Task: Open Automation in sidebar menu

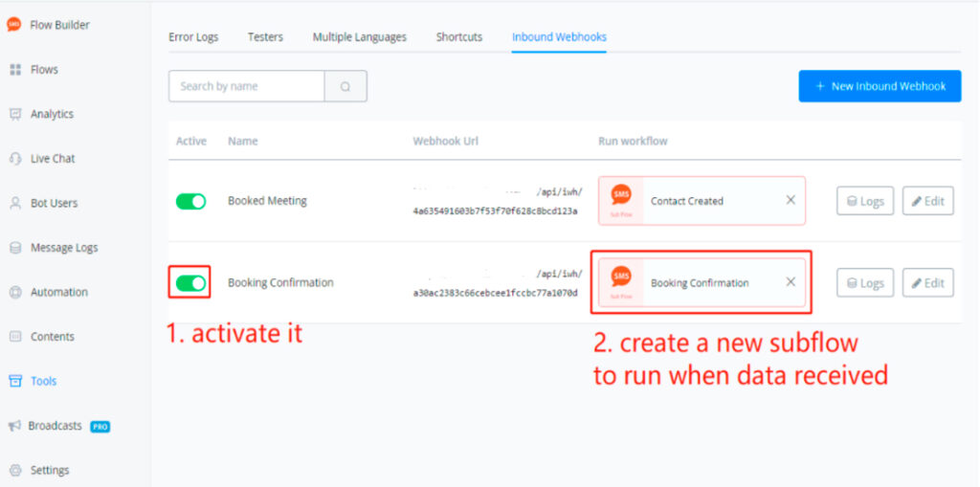Action: point(58,292)
